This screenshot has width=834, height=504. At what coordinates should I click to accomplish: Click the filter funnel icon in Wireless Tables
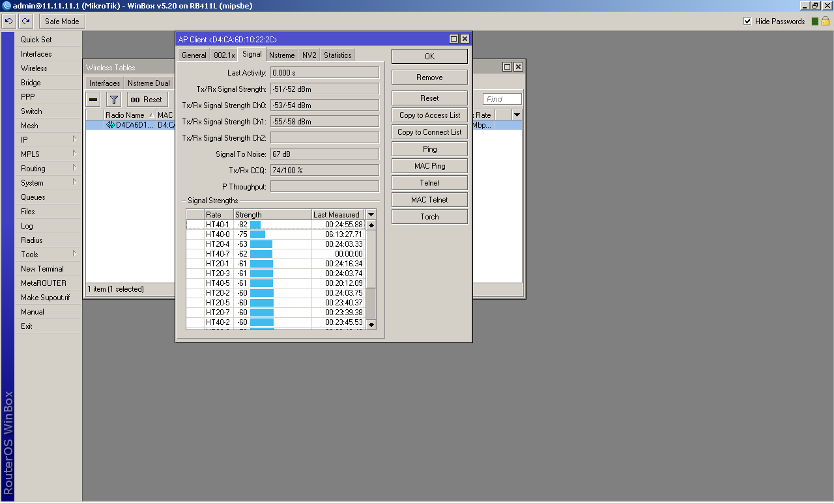point(113,100)
